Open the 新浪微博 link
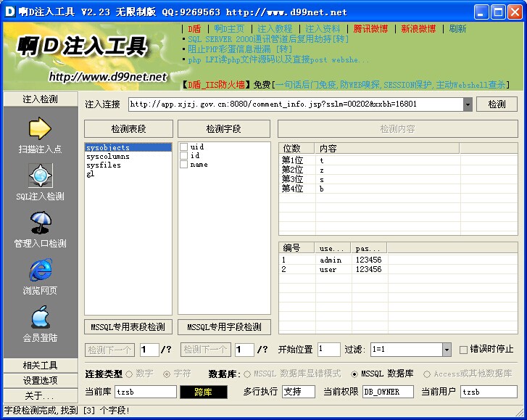527x420 pixels. pyautogui.click(x=418, y=29)
